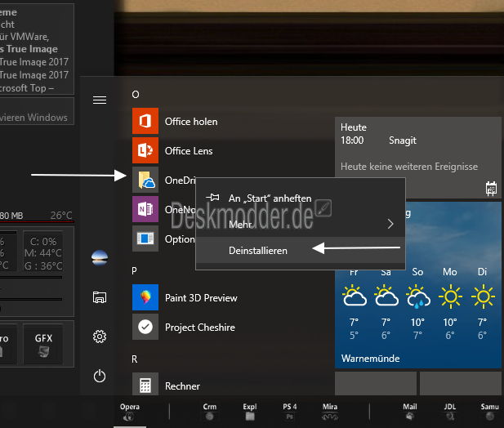Click Monday sunny forecast on weather tile
This screenshot has width=504, height=428.
coord(450,304)
